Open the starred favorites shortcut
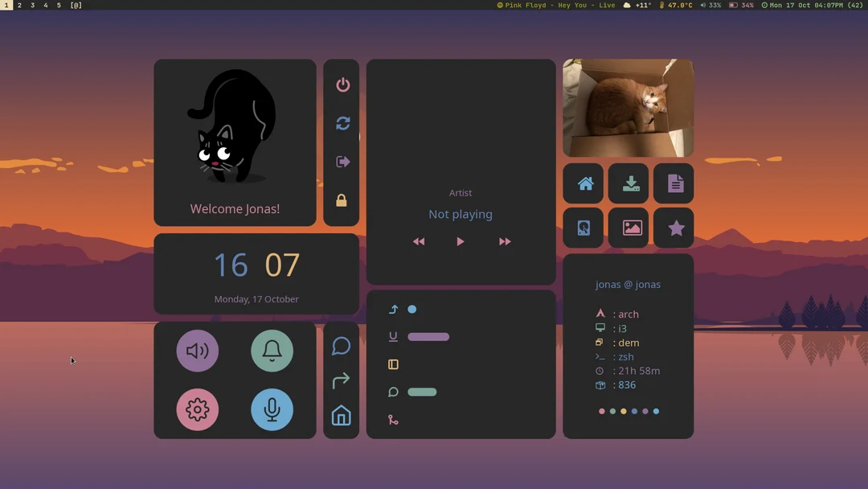 pos(674,228)
